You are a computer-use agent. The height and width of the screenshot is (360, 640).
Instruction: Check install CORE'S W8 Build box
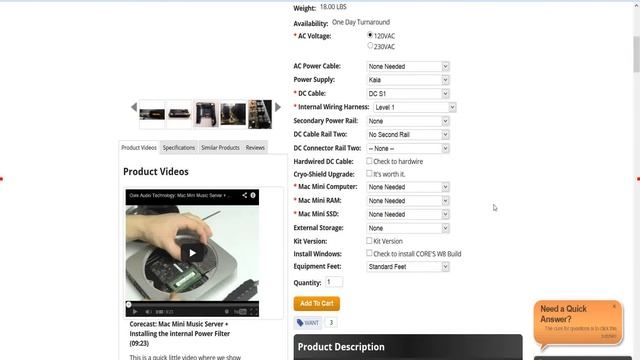[369, 253]
